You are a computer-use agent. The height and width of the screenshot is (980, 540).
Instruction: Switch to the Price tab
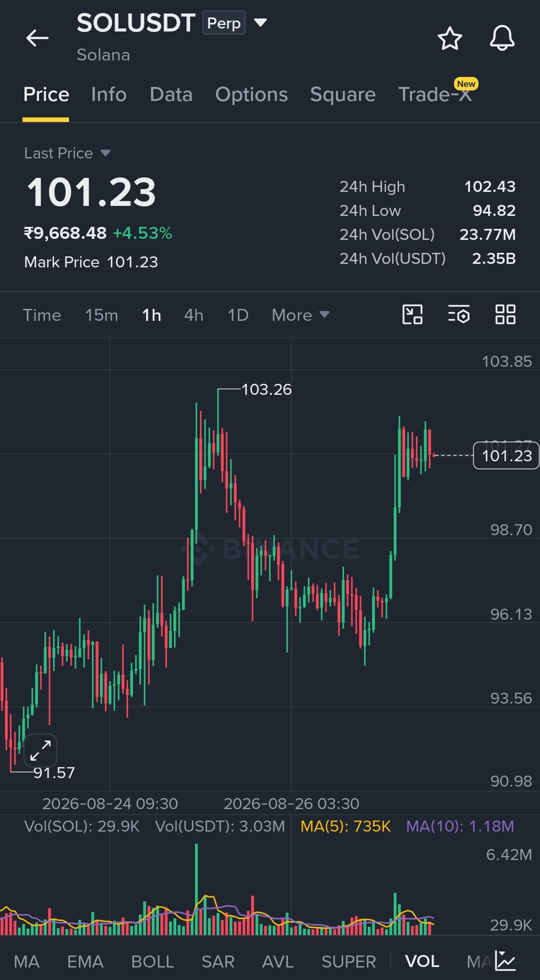coord(46,94)
